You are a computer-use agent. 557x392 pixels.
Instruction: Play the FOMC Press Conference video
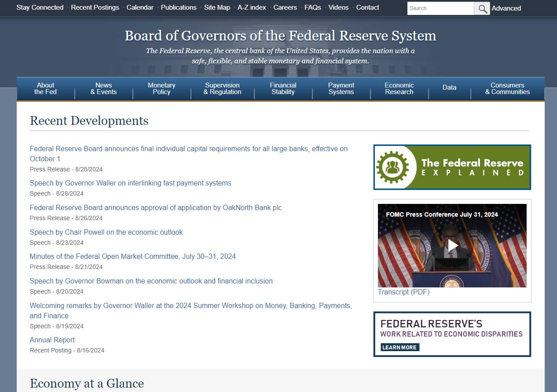[452, 245]
